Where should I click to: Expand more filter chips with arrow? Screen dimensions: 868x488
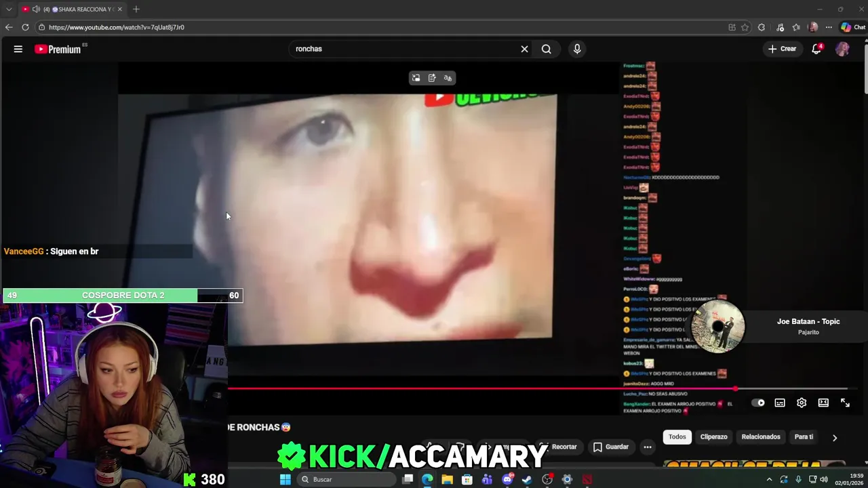pos(835,438)
